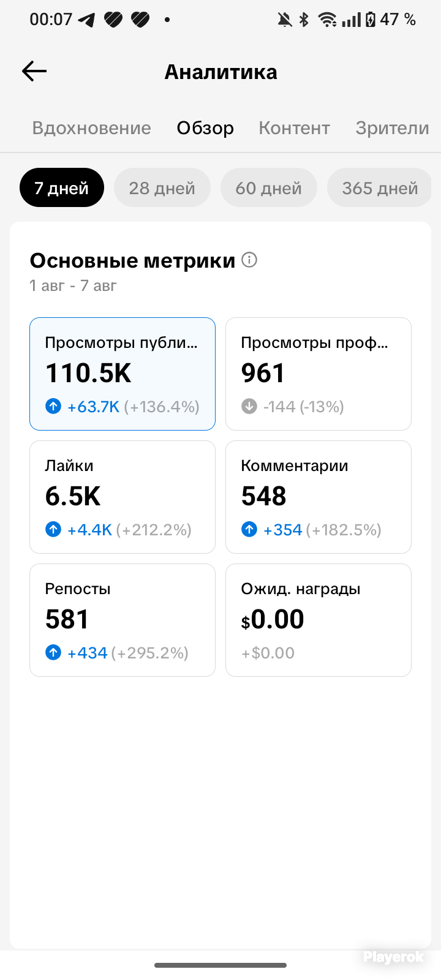Viewport: 441px width, 980px height.
Task: Switch to the Зрители tab
Action: click(393, 128)
